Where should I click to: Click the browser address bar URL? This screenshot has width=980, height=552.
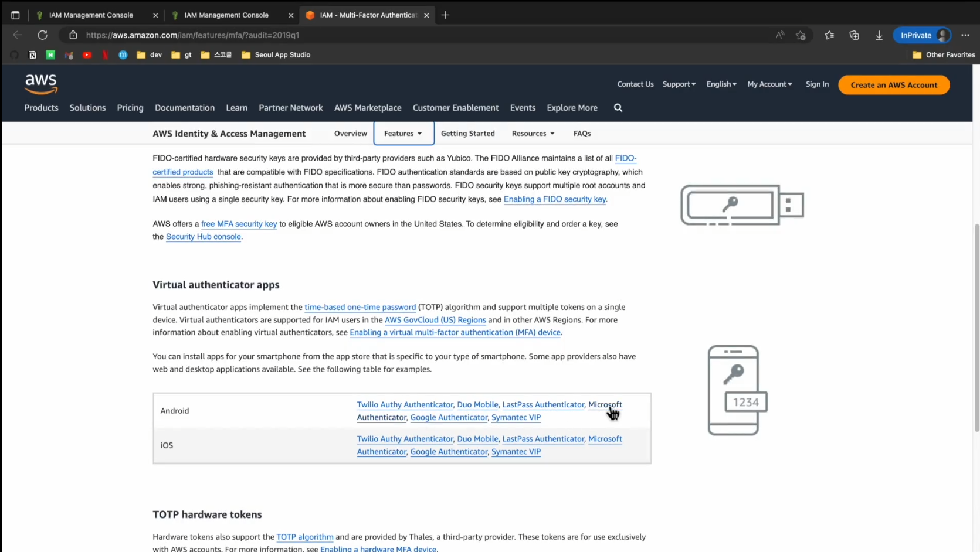[x=192, y=35]
